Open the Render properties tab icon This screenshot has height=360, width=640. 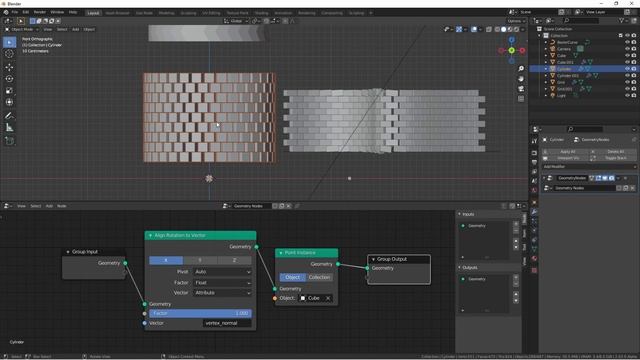coord(534,153)
